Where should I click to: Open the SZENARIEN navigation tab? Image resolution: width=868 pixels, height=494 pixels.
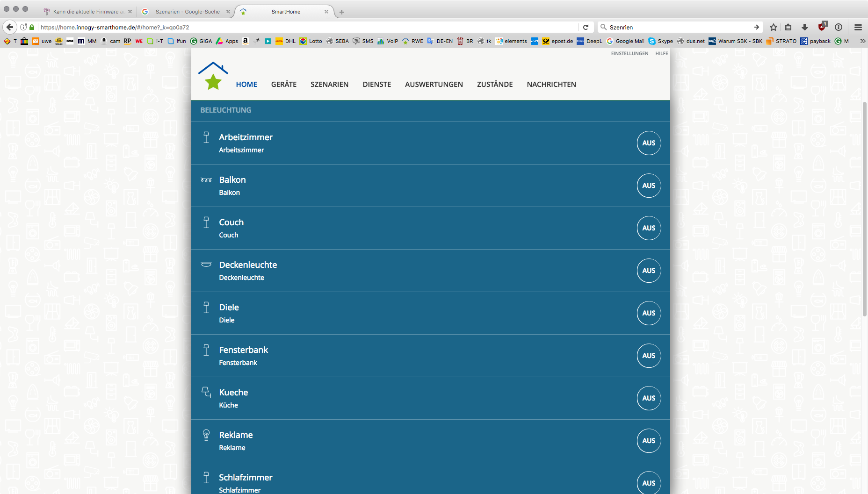coord(329,84)
